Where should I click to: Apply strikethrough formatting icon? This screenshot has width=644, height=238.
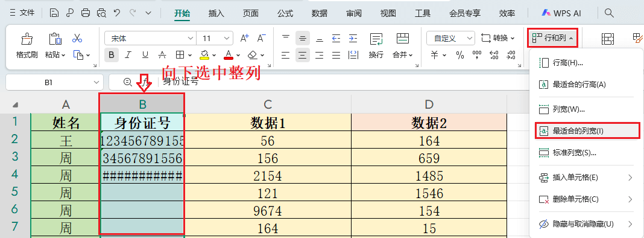pyautogui.click(x=162, y=55)
